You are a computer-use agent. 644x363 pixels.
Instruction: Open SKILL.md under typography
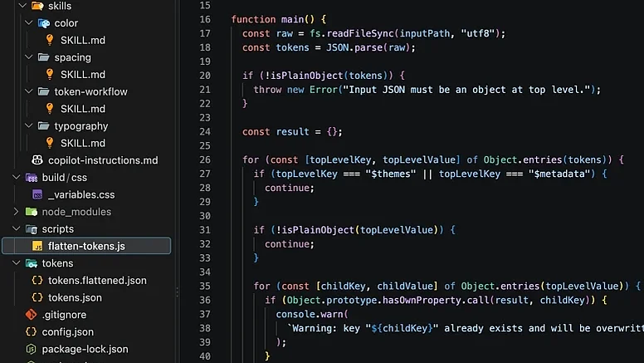(x=83, y=143)
